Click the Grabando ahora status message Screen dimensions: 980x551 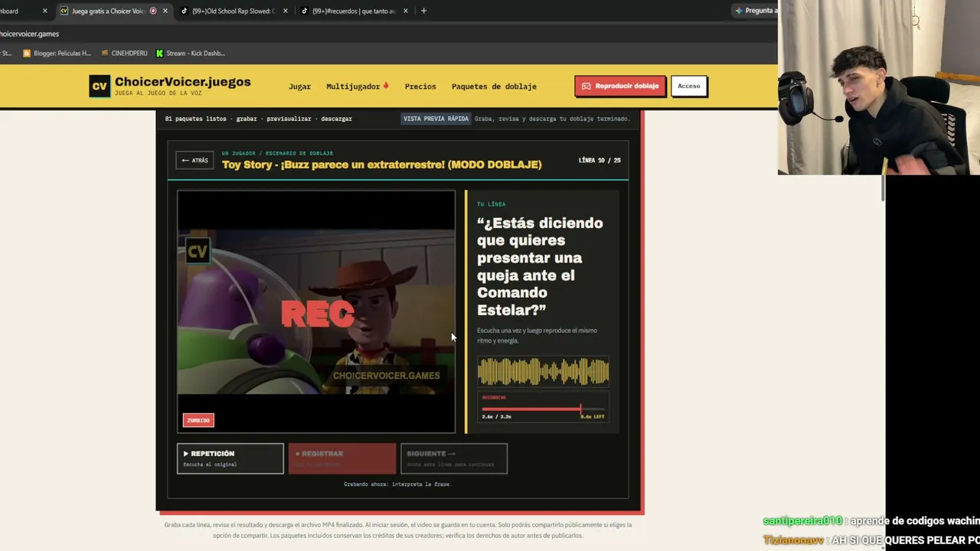(x=397, y=484)
